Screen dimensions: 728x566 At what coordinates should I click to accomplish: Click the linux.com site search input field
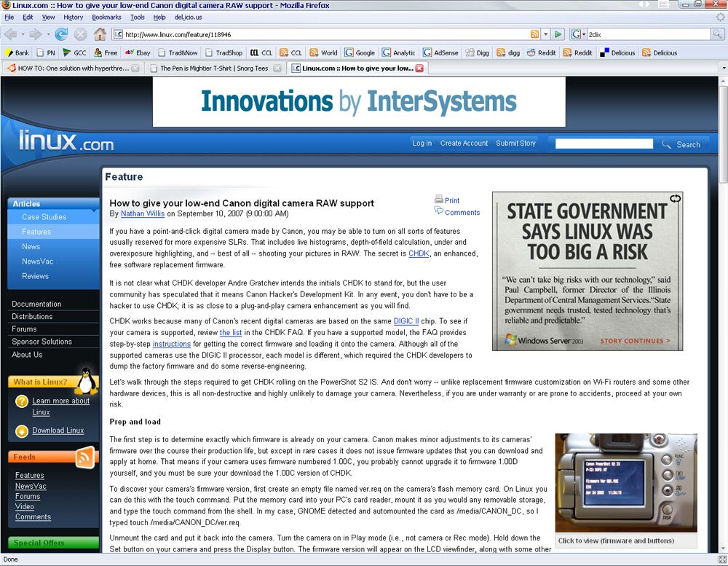tap(604, 144)
